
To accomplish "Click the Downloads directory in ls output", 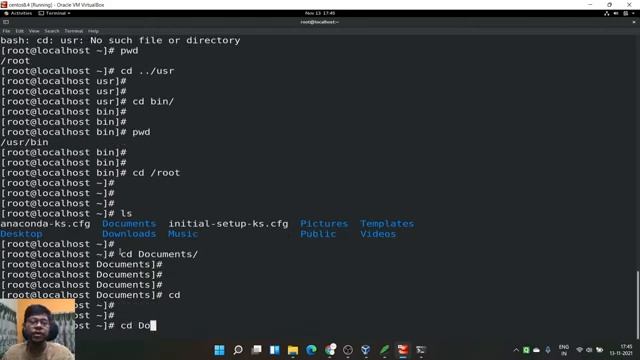I will point(129,234).
